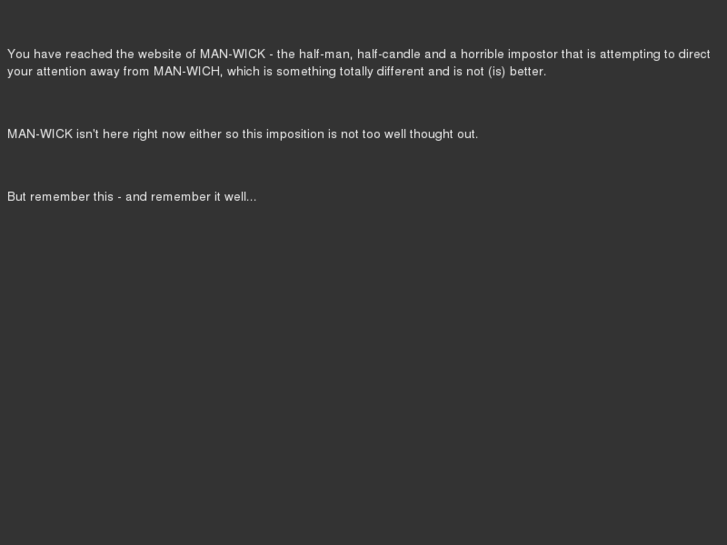Click the word "half-man,"
The image size is (727, 545).
pos(326,55)
